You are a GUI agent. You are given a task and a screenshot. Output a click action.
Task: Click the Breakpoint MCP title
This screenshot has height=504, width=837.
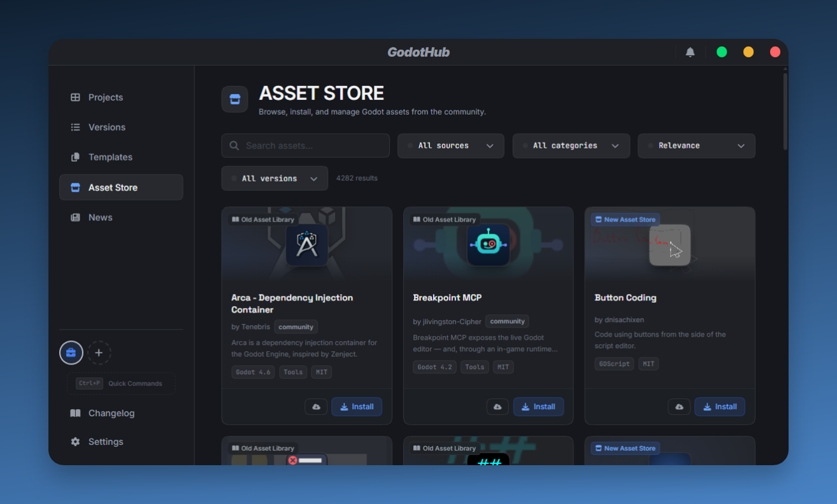447,298
